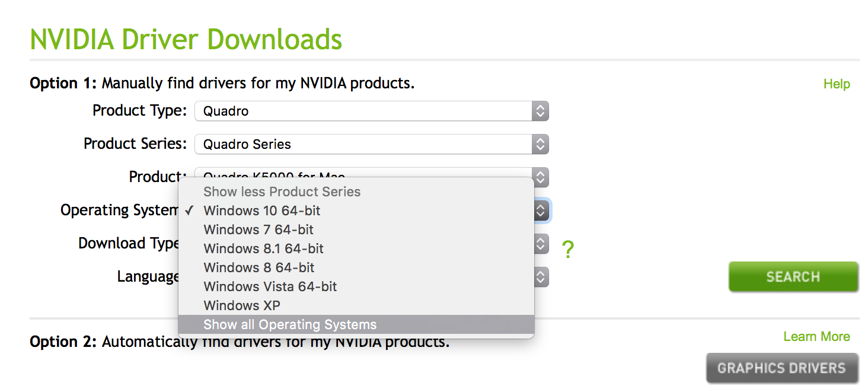This screenshot has height=389, width=868.
Task: Open the Product Type dropdown arrows
Action: pos(540,111)
